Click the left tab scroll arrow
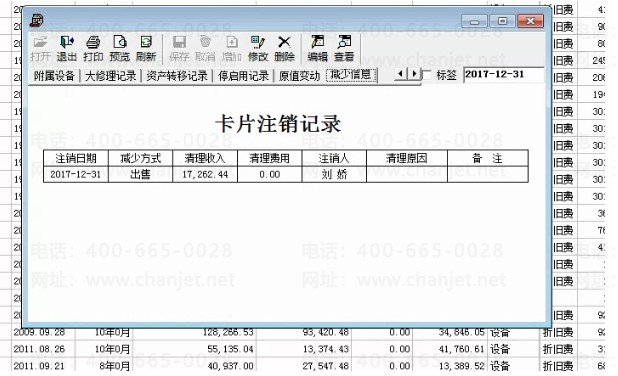The width and height of the screenshot is (618, 376). [400, 74]
